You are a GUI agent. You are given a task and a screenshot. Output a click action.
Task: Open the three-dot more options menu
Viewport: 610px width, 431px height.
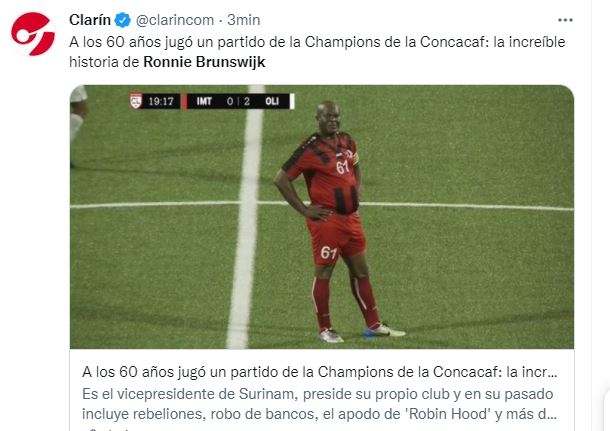[565, 20]
